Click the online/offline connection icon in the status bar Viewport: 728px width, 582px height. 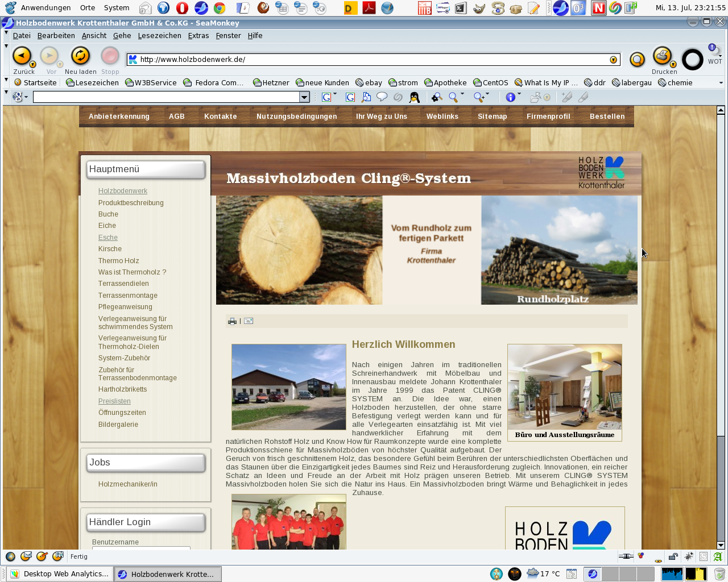click(x=626, y=556)
